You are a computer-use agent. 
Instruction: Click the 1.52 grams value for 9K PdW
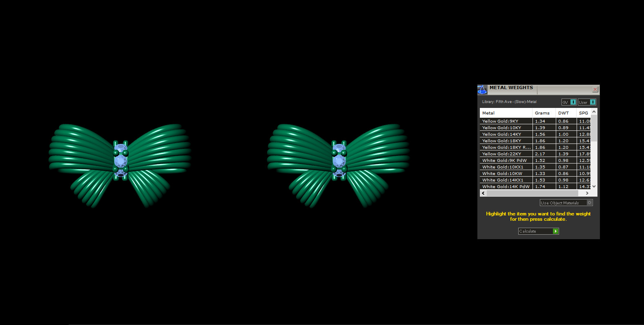pyautogui.click(x=540, y=160)
